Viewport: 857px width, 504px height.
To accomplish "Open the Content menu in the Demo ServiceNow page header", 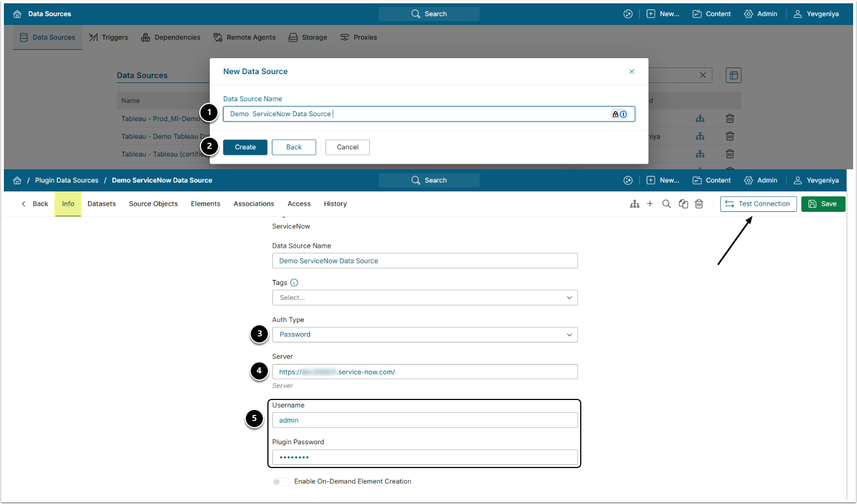I will (x=711, y=180).
